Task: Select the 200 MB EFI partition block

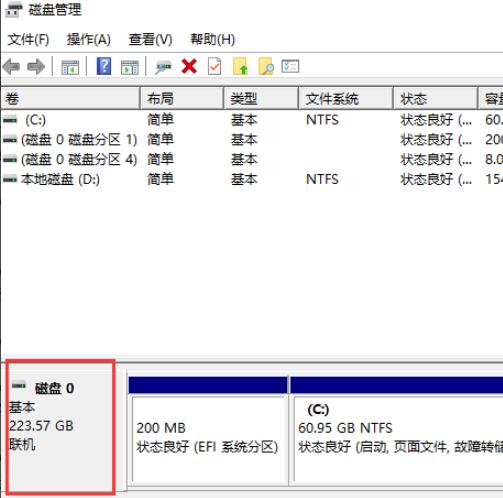Action: tap(208, 430)
